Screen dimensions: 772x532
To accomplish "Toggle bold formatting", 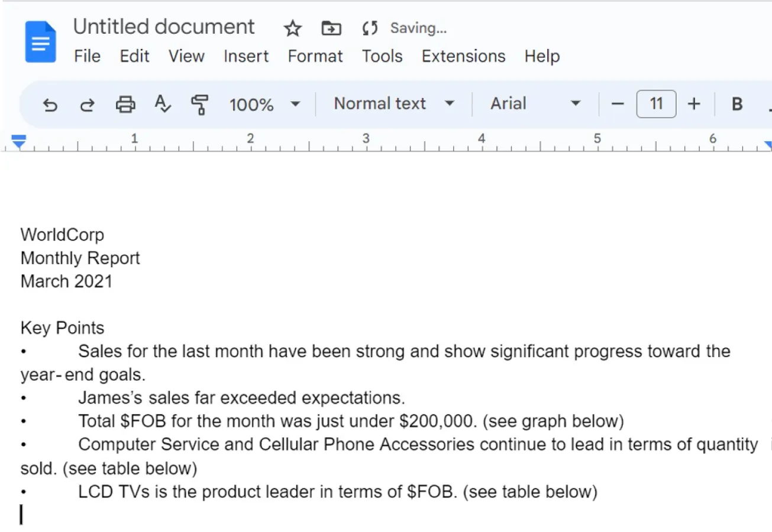I will point(737,104).
